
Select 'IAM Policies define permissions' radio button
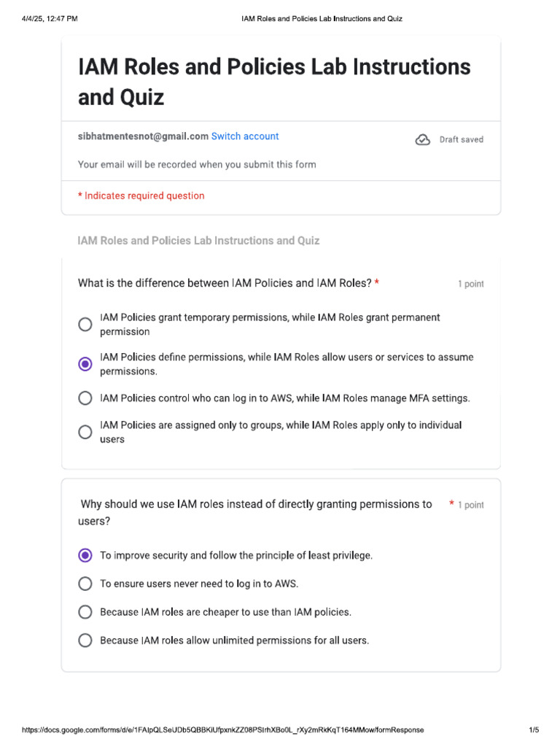click(x=85, y=364)
